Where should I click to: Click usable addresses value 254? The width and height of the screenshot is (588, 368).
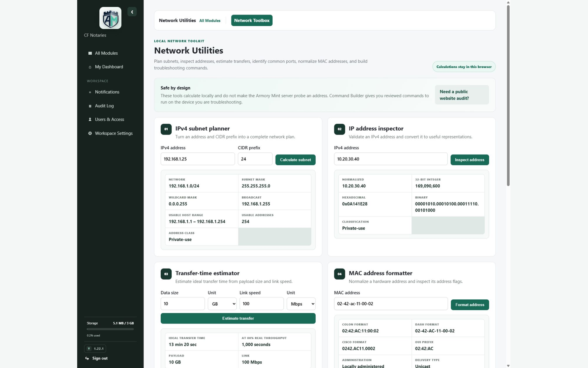246,222
